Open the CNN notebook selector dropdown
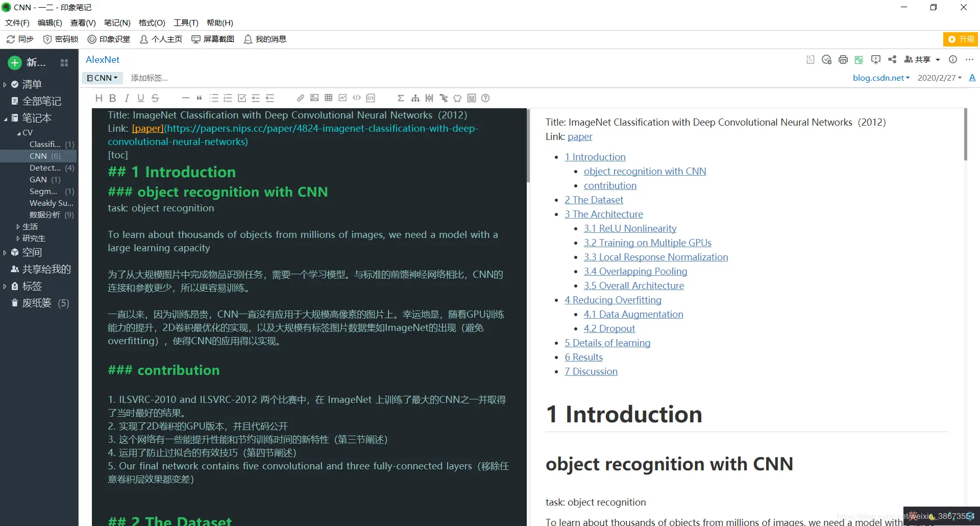 [102, 78]
